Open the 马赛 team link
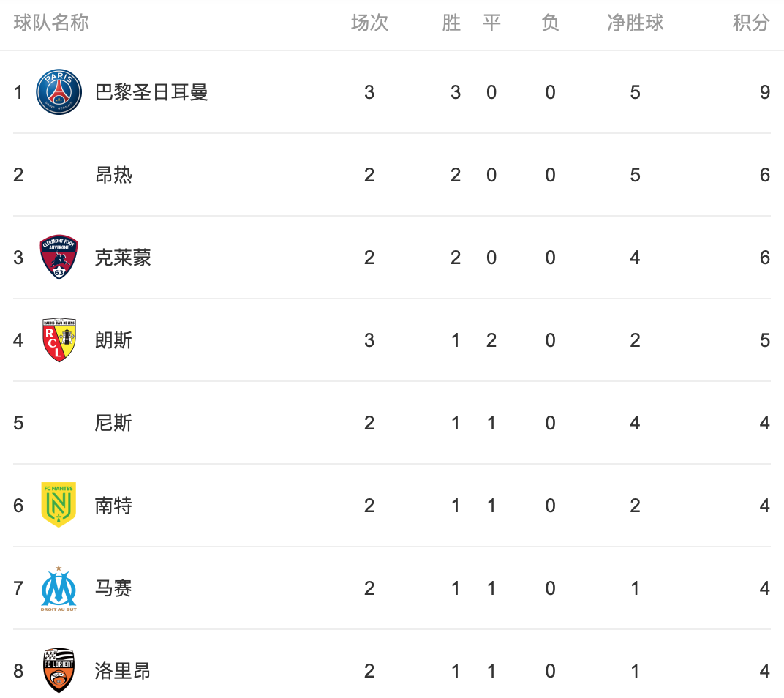Viewport: 784px width, 698px height. (x=113, y=588)
